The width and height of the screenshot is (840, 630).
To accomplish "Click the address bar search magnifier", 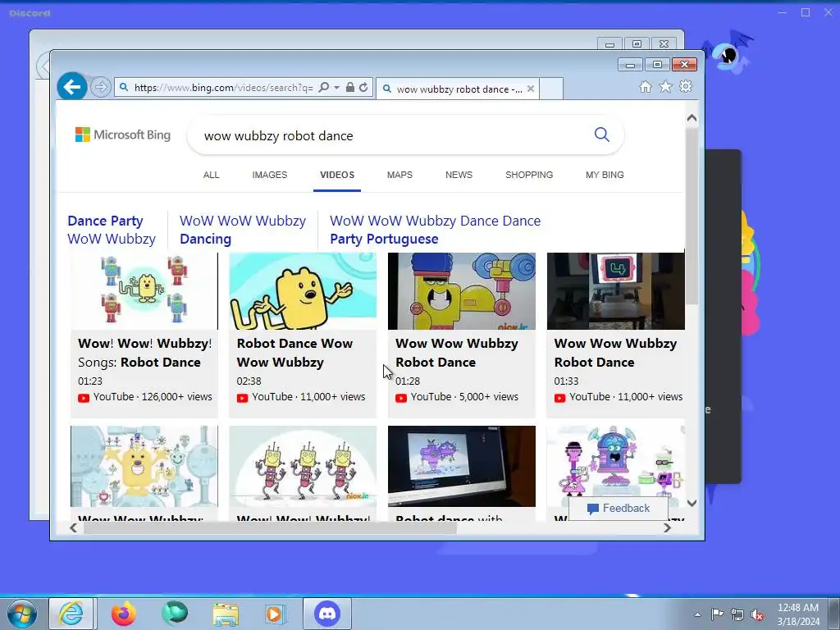I will 323,87.
